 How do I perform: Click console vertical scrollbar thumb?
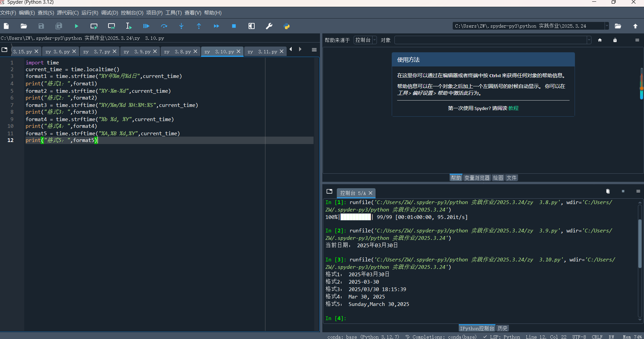click(640, 244)
